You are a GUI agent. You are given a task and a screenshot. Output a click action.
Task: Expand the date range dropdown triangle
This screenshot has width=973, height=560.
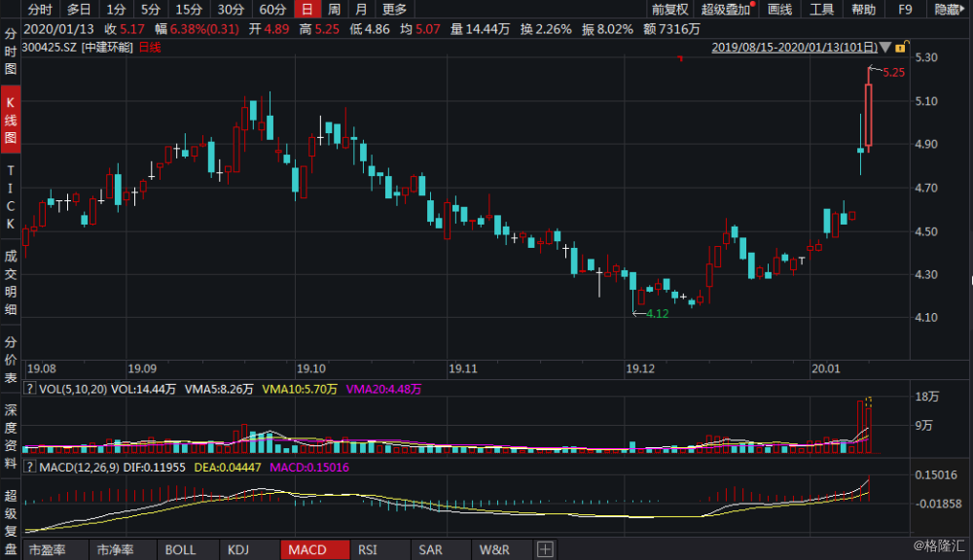click(x=885, y=47)
